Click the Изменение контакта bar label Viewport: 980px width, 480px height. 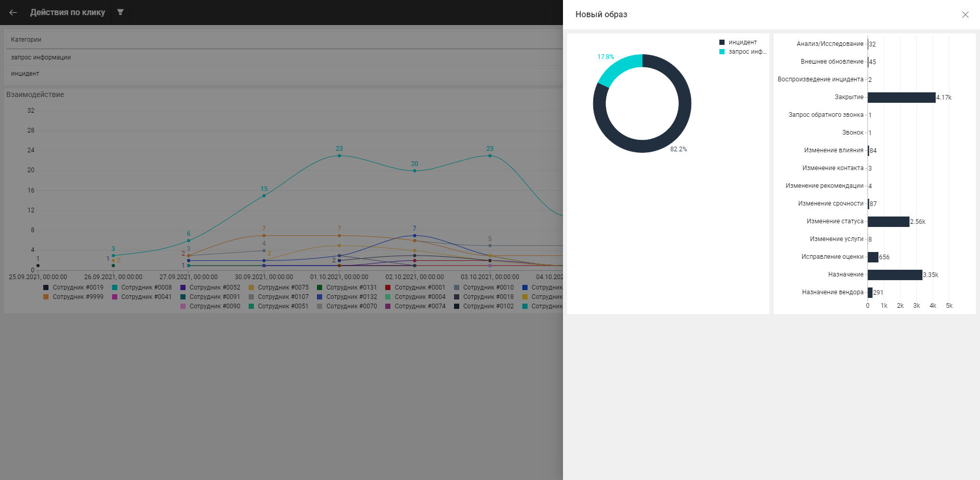[x=833, y=168]
